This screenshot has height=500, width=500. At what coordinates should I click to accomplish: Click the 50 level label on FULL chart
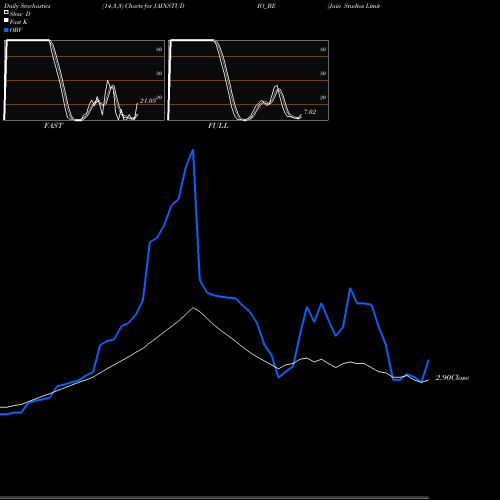323,73
